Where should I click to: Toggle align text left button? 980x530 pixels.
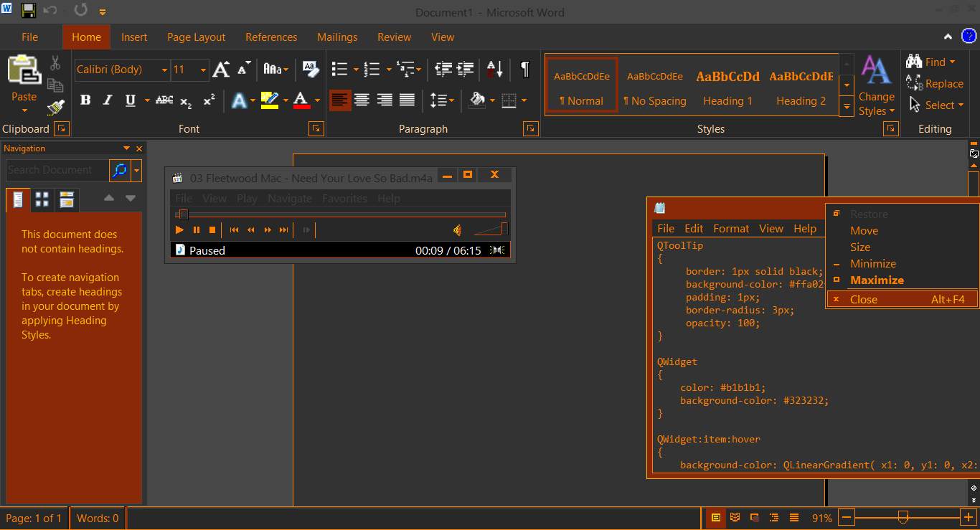(340, 100)
